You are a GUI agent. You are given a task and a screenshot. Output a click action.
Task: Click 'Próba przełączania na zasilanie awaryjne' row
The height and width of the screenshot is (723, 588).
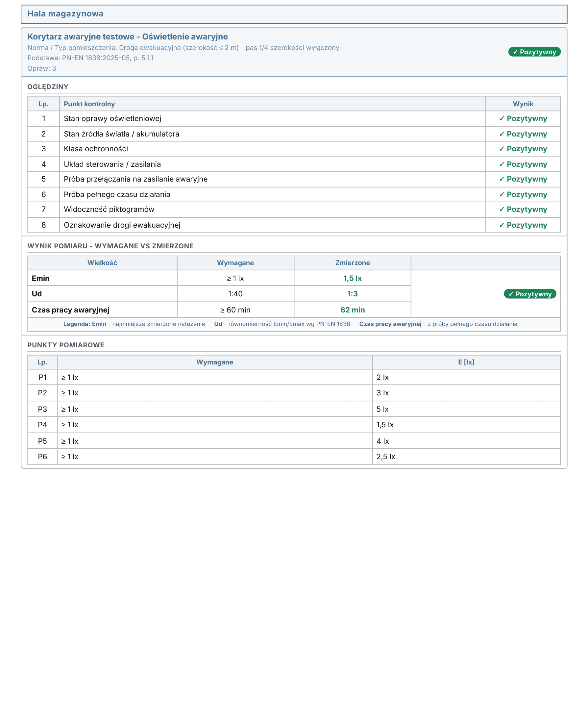(294, 179)
